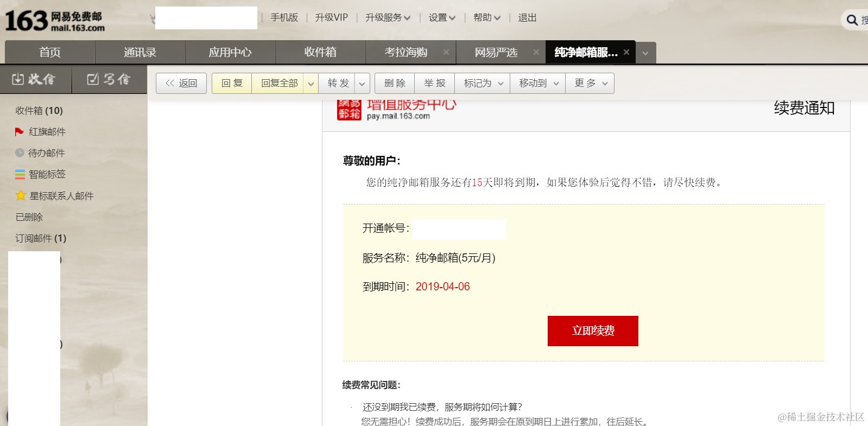
Task: Click the 纯净邮箱(5元/月) service name text
Action: [x=455, y=258]
